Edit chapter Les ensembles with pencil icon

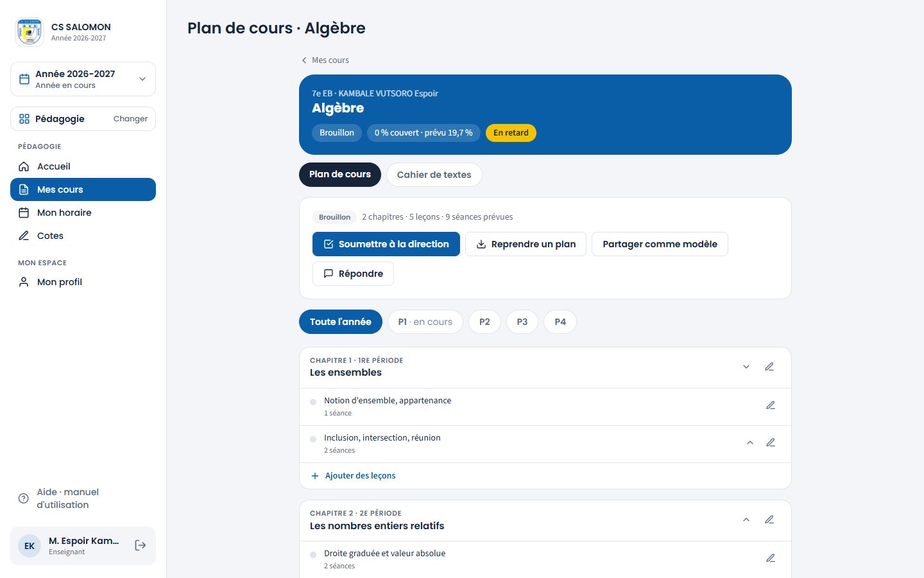point(769,367)
